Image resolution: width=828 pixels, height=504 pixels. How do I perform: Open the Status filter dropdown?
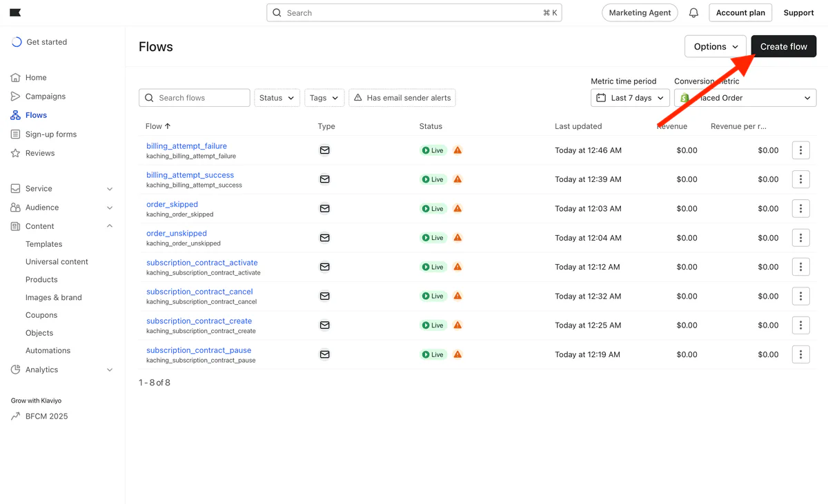coord(277,98)
